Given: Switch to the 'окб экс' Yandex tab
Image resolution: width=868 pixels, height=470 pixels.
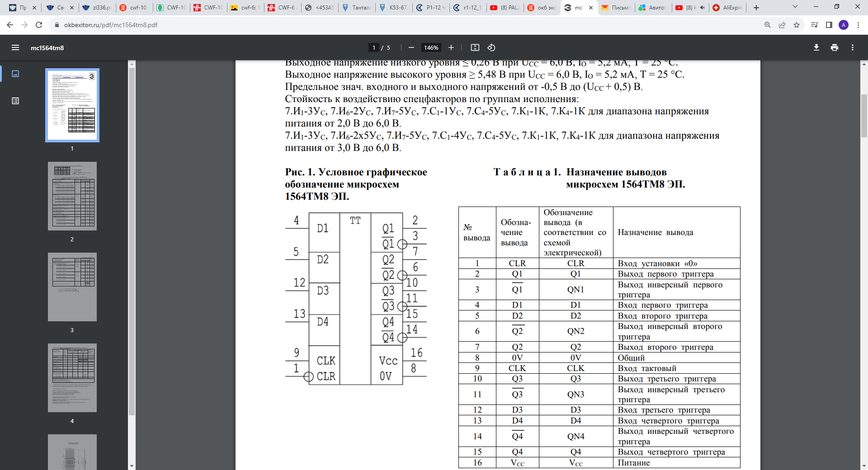Looking at the screenshot, I should pyautogui.click(x=542, y=8).
